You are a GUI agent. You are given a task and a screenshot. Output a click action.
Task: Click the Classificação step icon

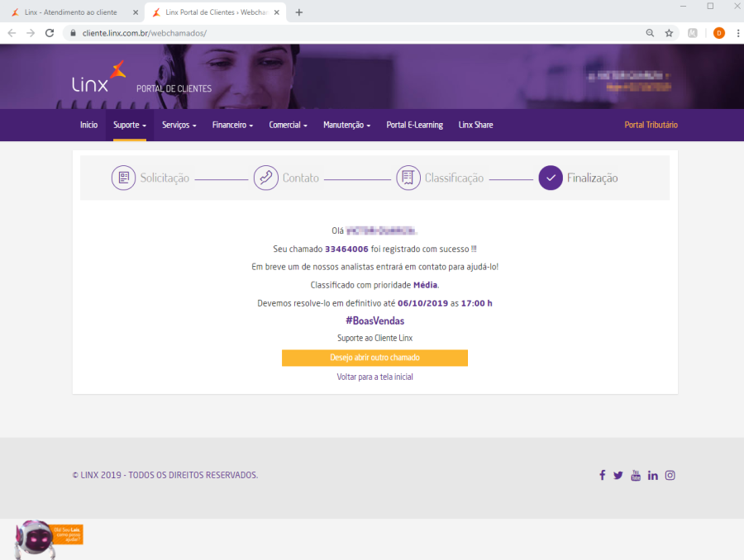(408, 178)
